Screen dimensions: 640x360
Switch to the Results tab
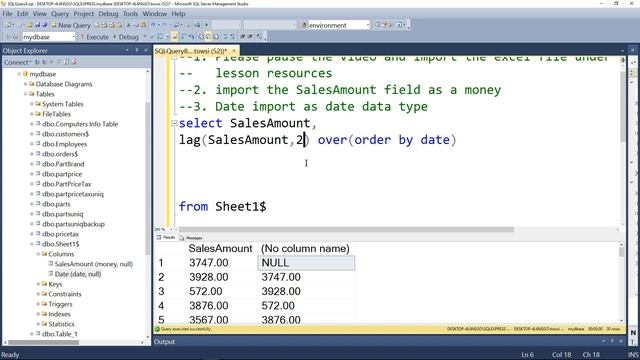[x=166, y=238]
